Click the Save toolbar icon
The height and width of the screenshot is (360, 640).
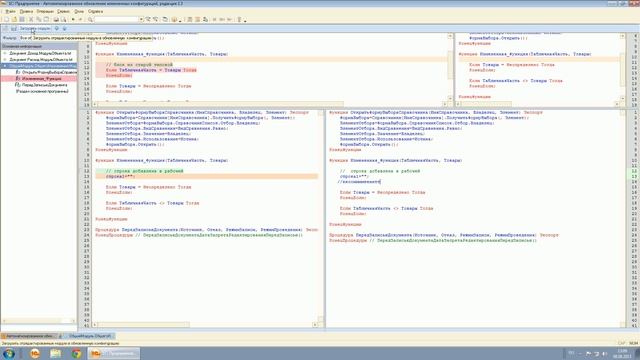coord(22,19)
